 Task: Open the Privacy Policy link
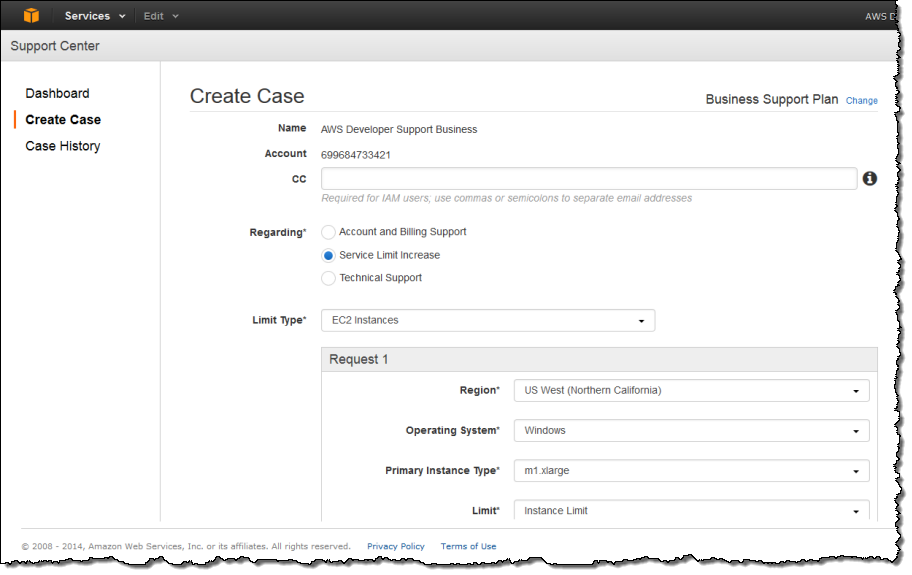point(395,547)
